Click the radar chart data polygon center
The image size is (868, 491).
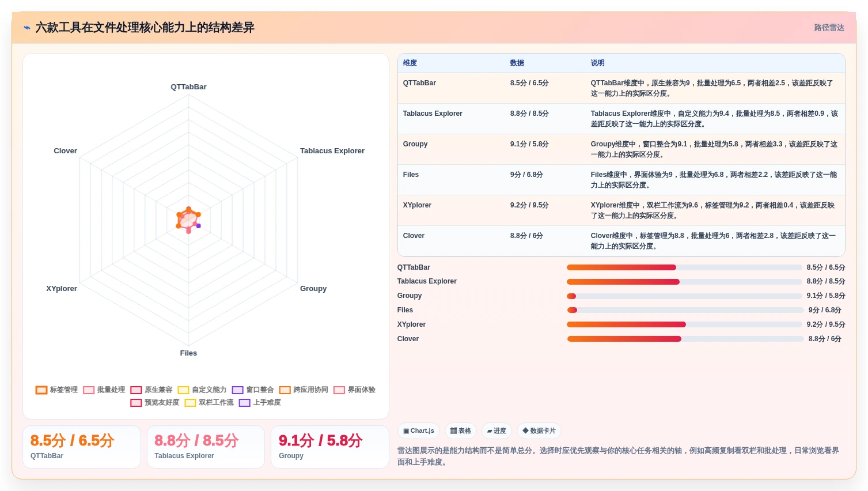coord(188,220)
